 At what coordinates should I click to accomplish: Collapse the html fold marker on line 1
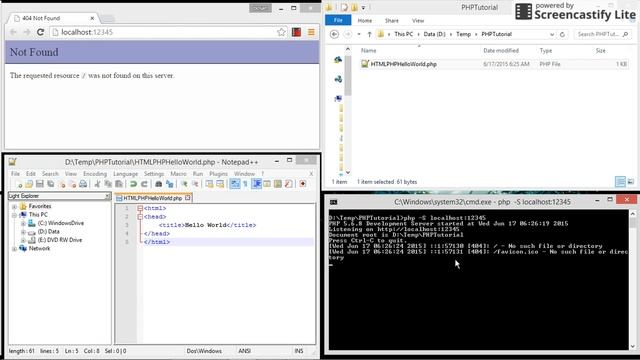140,208
